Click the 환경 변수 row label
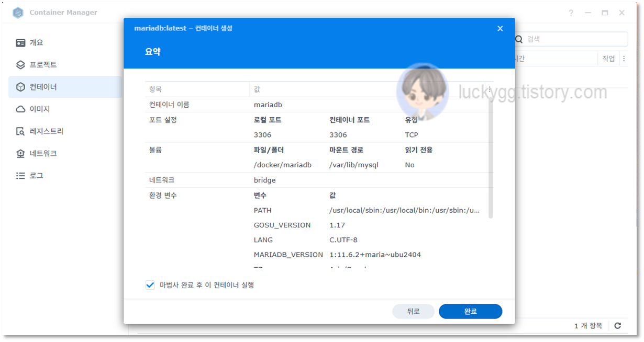Screen dimensions: 644x342 (163, 195)
